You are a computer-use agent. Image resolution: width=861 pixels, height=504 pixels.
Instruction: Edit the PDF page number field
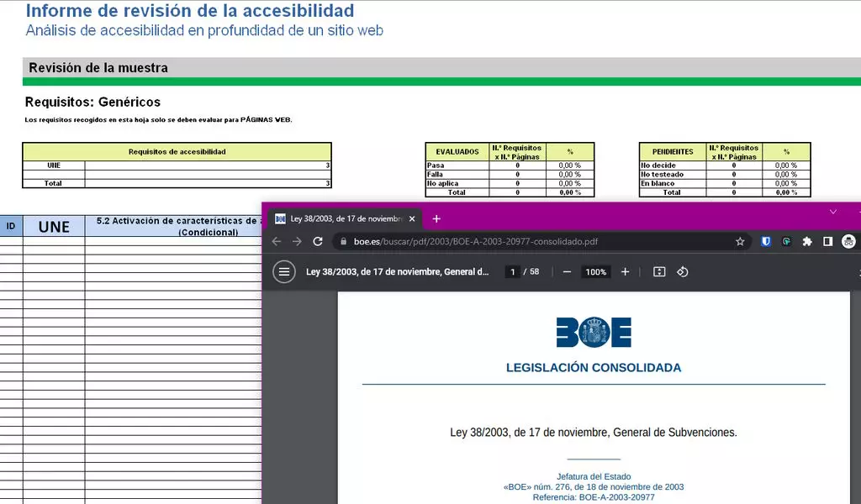click(512, 272)
